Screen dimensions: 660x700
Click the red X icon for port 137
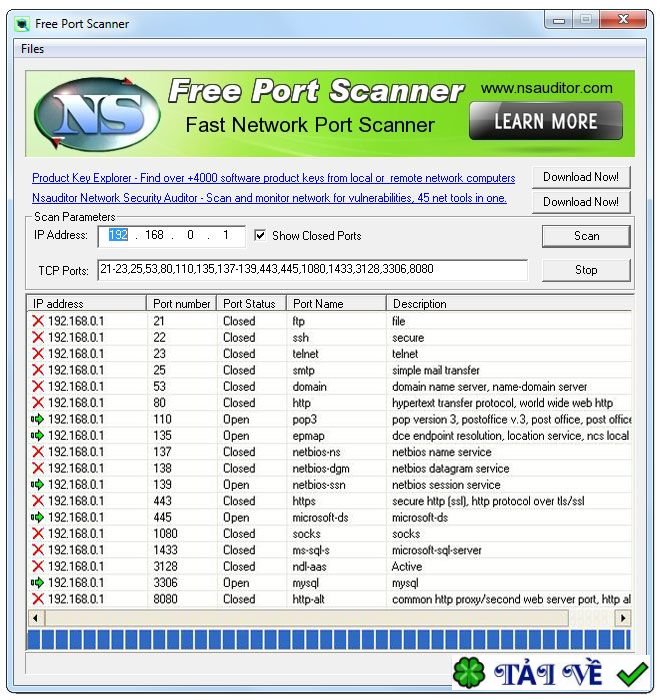(x=38, y=452)
